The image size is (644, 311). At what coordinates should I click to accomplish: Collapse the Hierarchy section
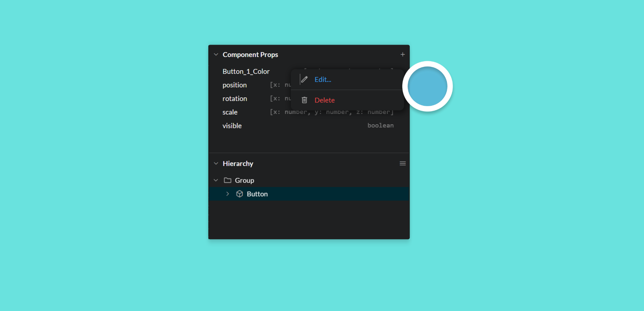pos(216,164)
